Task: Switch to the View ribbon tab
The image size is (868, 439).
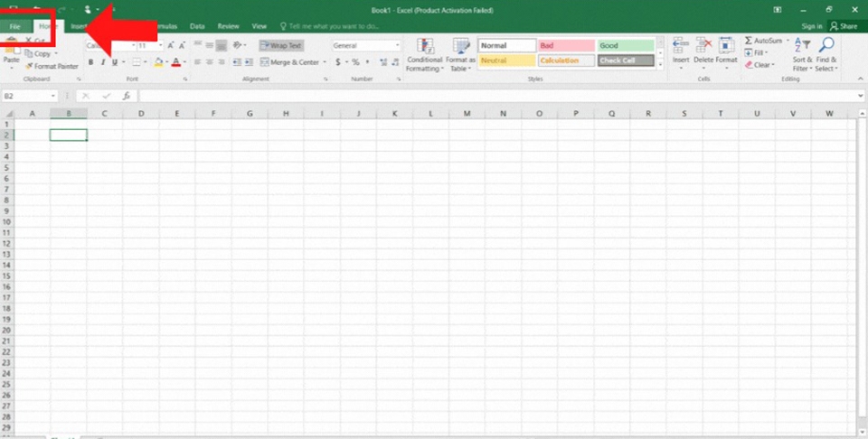Action: click(x=259, y=26)
